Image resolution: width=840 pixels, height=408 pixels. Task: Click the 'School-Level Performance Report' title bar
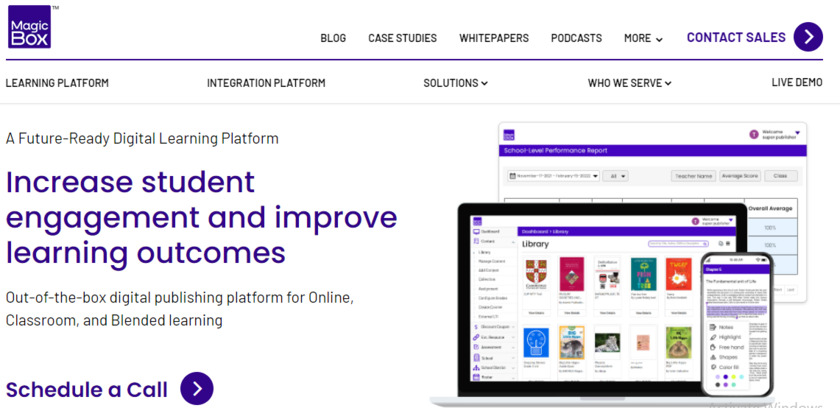(x=652, y=150)
